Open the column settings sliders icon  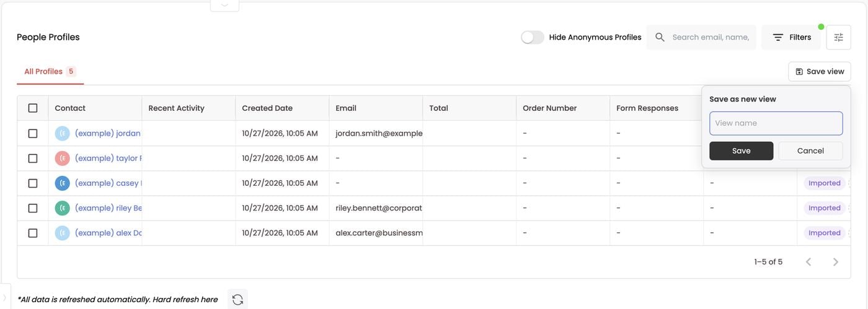839,37
